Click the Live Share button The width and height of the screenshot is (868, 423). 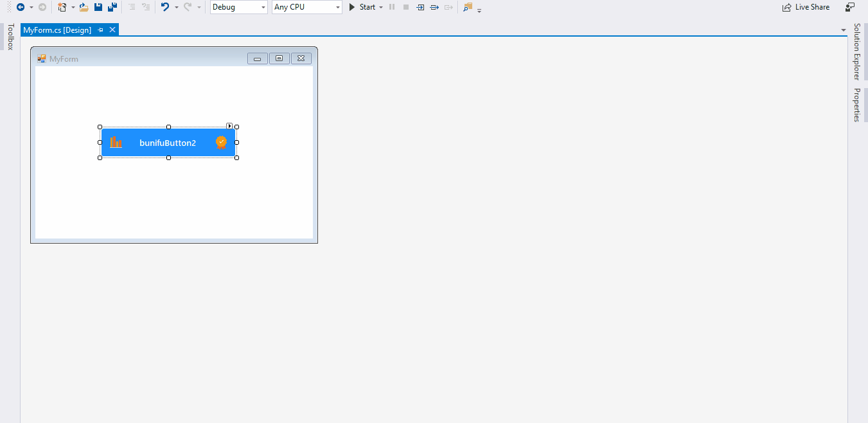point(806,7)
